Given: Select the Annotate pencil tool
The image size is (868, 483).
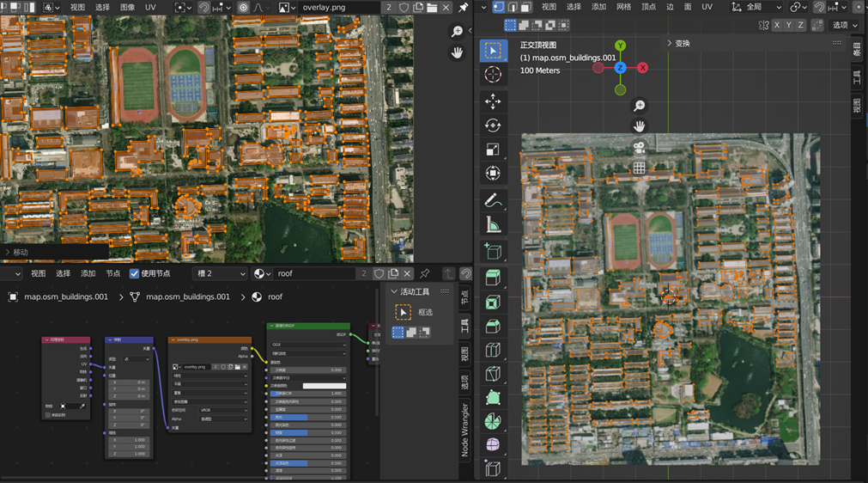Looking at the screenshot, I should 493,200.
